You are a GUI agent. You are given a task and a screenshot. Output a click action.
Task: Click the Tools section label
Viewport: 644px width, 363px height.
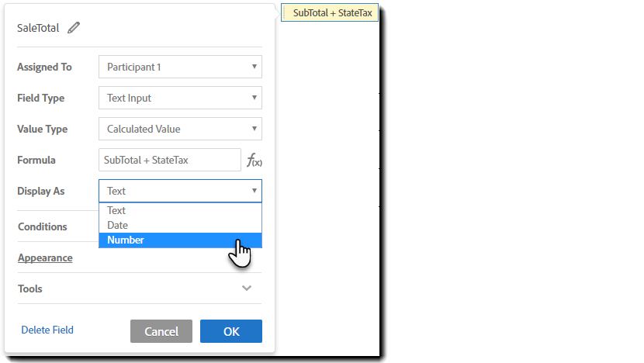pyautogui.click(x=30, y=289)
